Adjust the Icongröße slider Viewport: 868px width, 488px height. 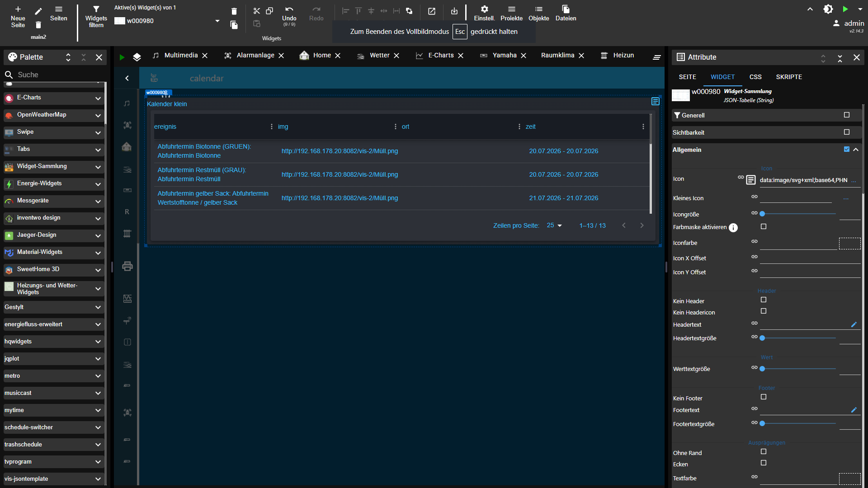[x=798, y=214]
